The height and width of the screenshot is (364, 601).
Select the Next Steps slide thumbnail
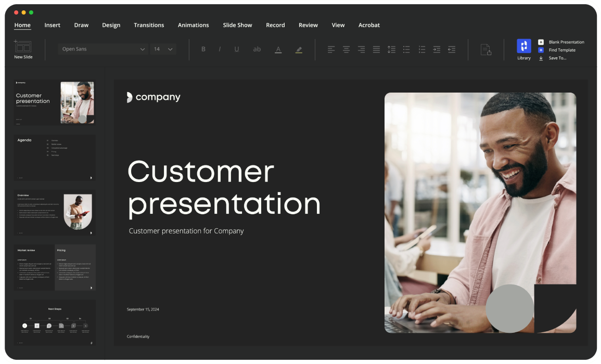click(x=55, y=322)
